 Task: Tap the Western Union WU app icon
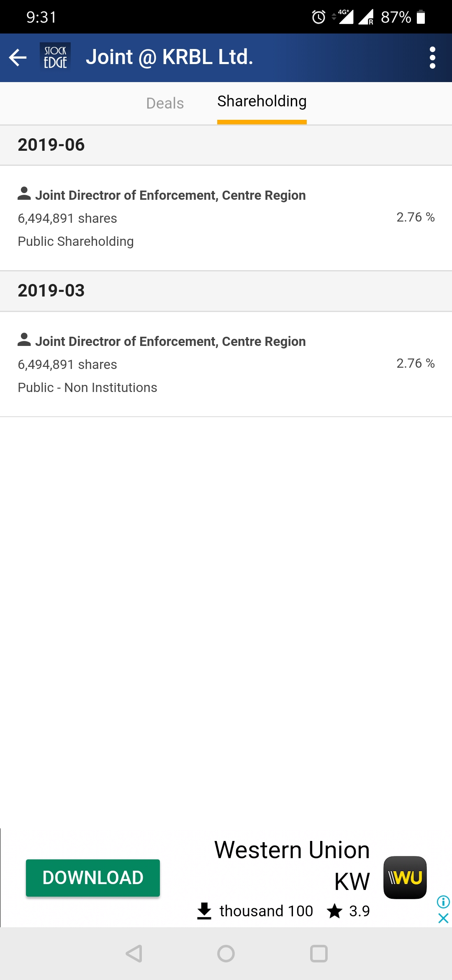click(405, 877)
